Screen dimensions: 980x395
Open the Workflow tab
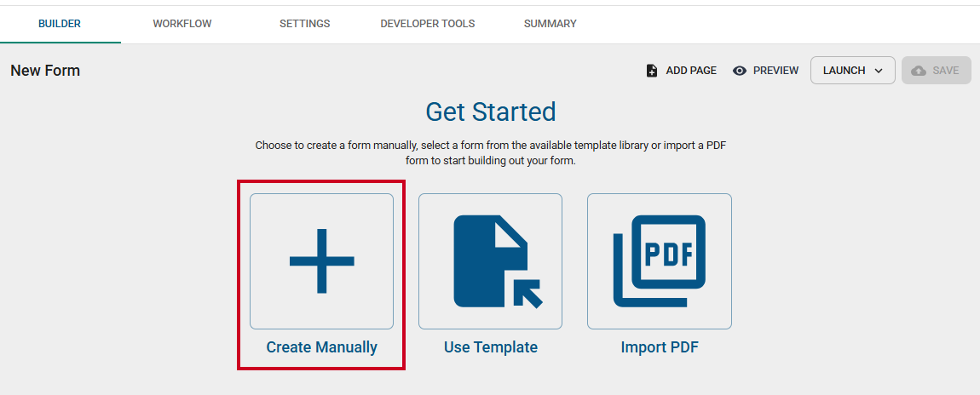(x=182, y=24)
